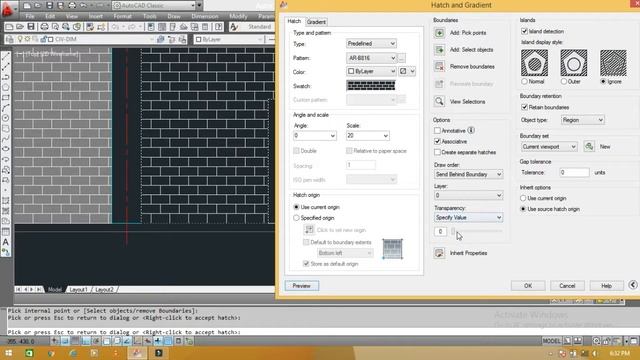Open the Transparency Specify Value dropdown
Image resolution: width=640 pixels, height=360 pixels.
point(468,218)
